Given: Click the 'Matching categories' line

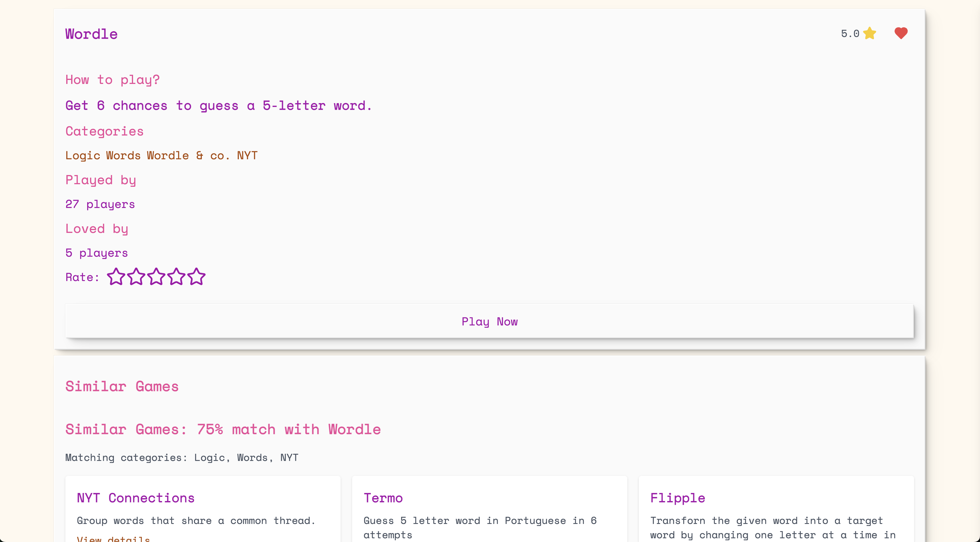Looking at the screenshot, I should click(182, 457).
